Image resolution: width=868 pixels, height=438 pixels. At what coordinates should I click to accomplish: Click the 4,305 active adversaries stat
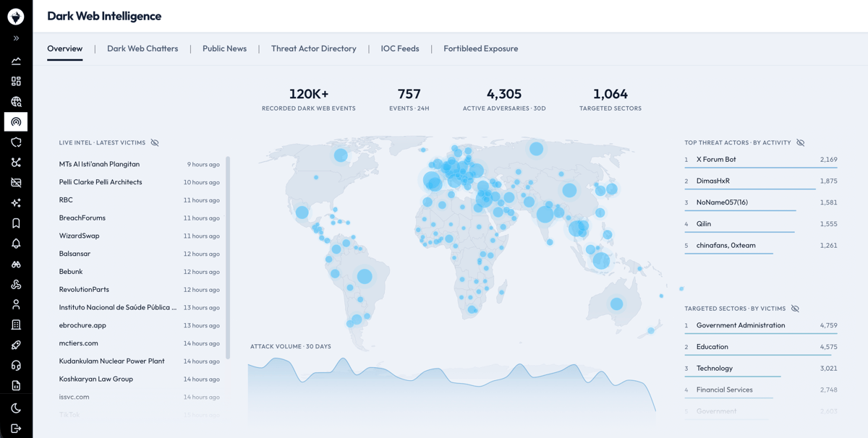coord(504,99)
